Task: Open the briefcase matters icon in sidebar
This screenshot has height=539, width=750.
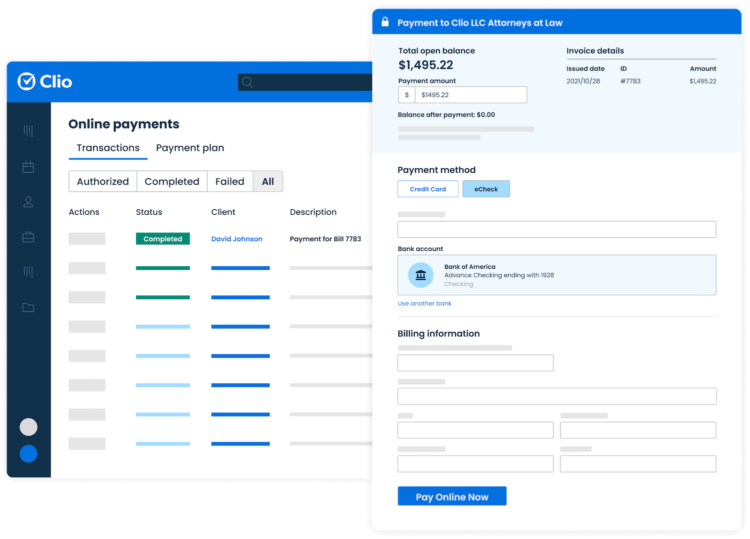Action: [x=28, y=237]
